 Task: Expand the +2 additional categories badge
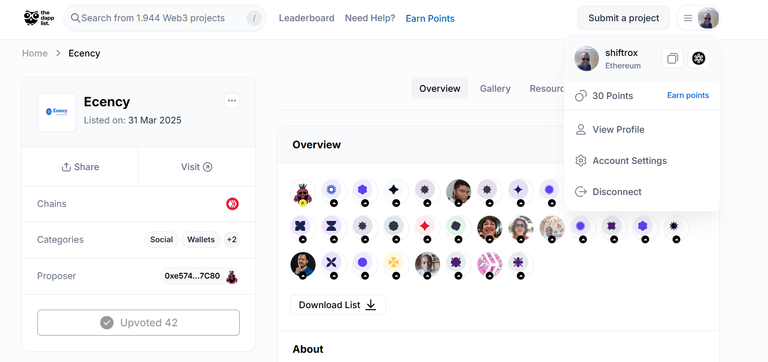(x=232, y=240)
